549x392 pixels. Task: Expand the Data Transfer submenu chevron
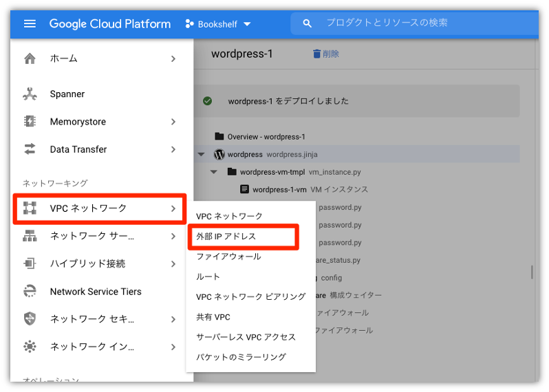[x=173, y=149]
